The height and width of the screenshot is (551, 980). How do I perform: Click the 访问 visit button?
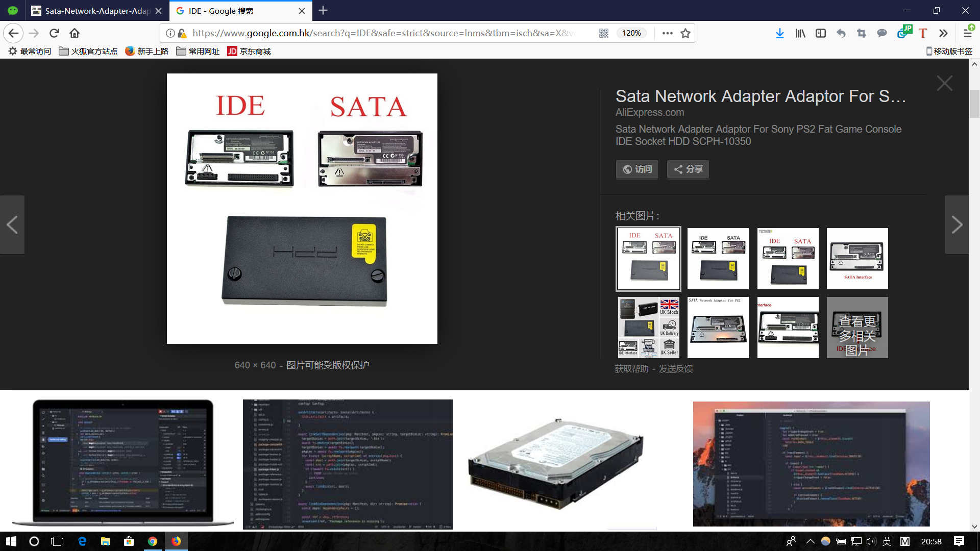637,169
